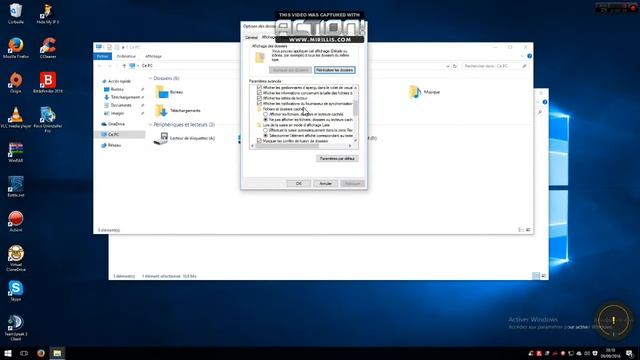Image resolution: width=640 pixels, height=360 pixels.
Task: Launch Origin from desktop
Action: pos(16,82)
